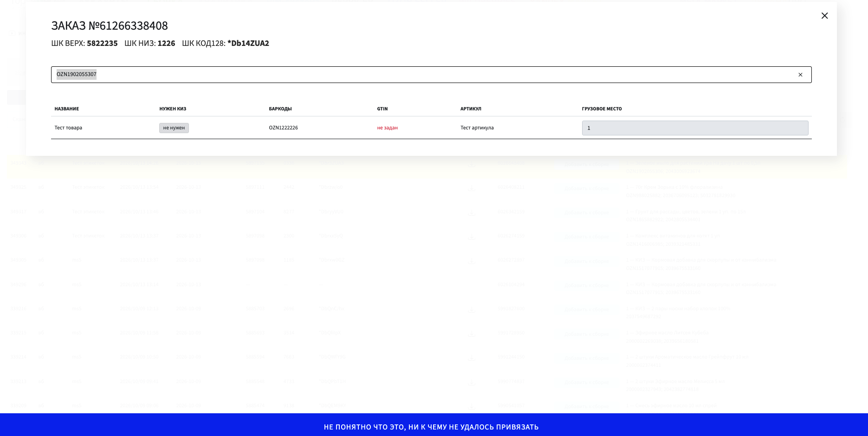Edit the cargo place field showing 1
868x436 pixels.
tap(695, 128)
